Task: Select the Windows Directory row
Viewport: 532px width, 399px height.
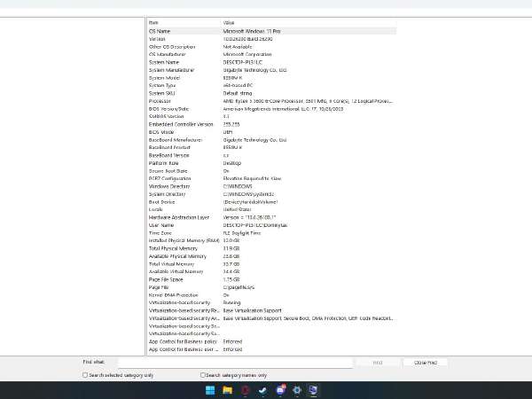Action: pos(272,186)
